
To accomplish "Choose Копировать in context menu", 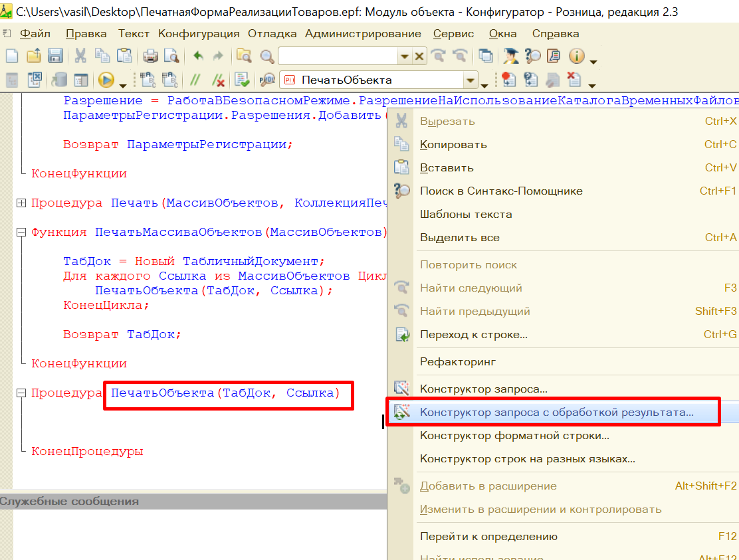I will [x=563, y=145].
